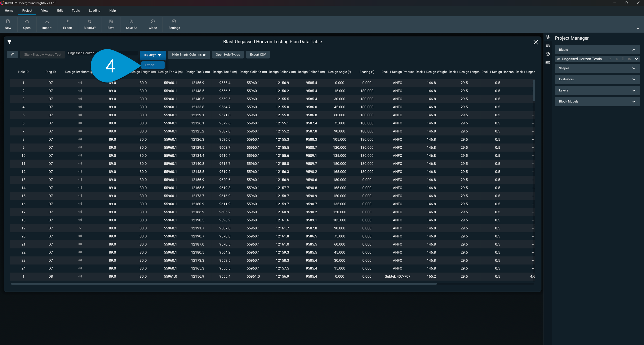
Task: Click the Ring ID column header
Action: tap(50, 72)
